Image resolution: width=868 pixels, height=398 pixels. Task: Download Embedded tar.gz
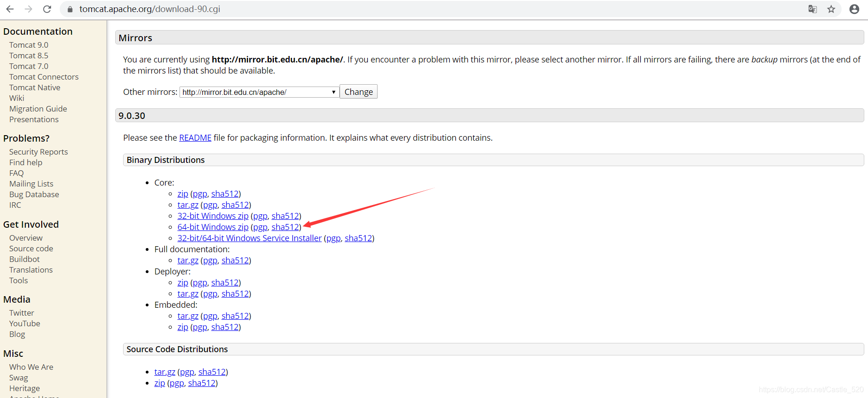[x=188, y=316]
